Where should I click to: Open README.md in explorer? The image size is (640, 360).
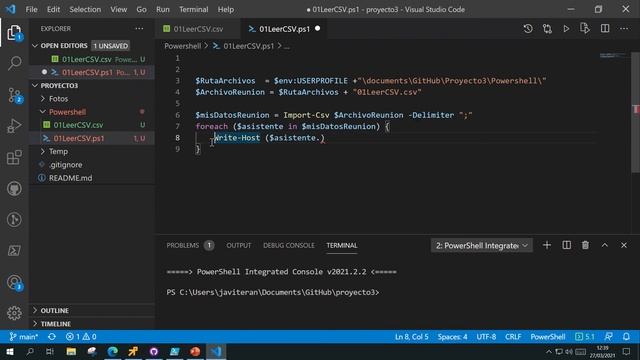click(x=92, y=178)
